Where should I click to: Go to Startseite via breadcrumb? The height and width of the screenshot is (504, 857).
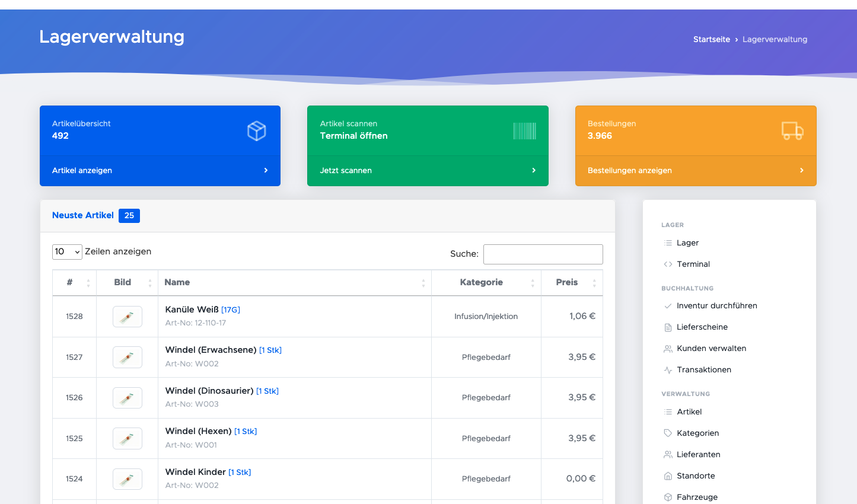711,40
